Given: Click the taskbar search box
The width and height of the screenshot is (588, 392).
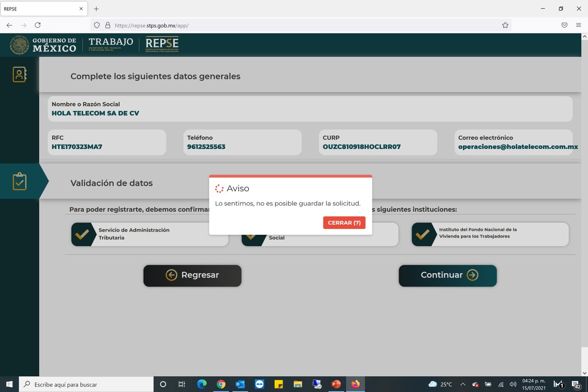Looking at the screenshot, I should coord(86,384).
